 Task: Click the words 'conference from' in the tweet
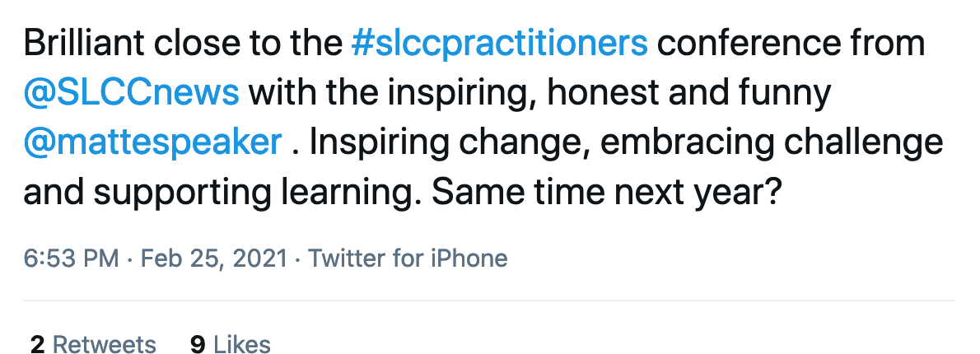point(791,44)
